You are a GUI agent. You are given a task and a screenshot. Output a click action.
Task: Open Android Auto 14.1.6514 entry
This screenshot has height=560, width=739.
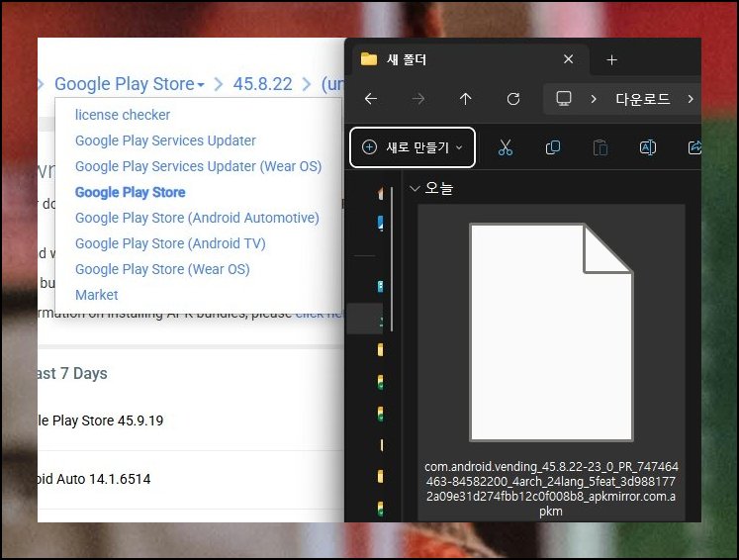[94, 479]
